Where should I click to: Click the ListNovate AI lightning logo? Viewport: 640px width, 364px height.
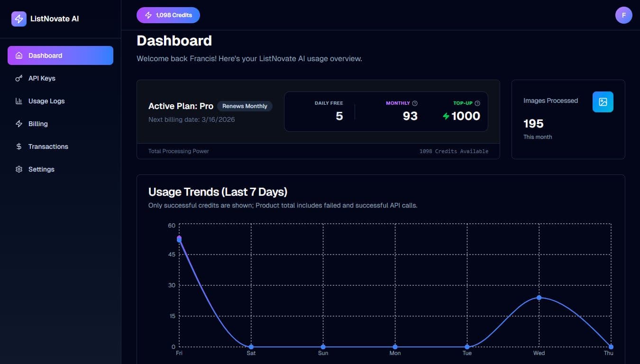click(x=18, y=18)
